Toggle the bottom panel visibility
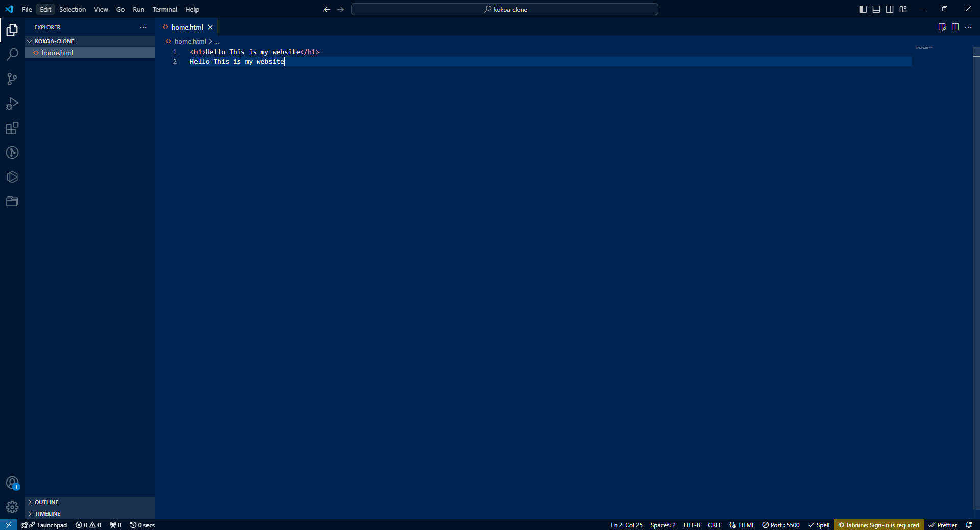980x530 pixels. tap(876, 9)
